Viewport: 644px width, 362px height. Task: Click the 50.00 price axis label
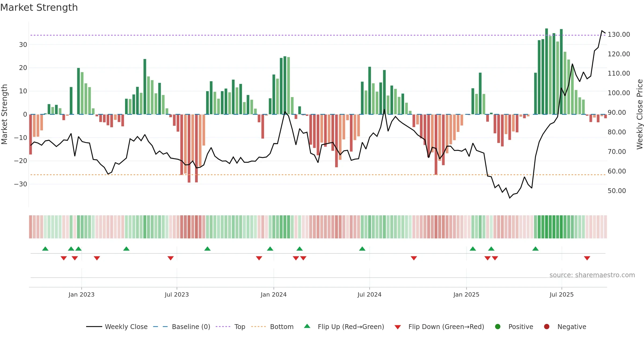pyautogui.click(x=617, y=191)
